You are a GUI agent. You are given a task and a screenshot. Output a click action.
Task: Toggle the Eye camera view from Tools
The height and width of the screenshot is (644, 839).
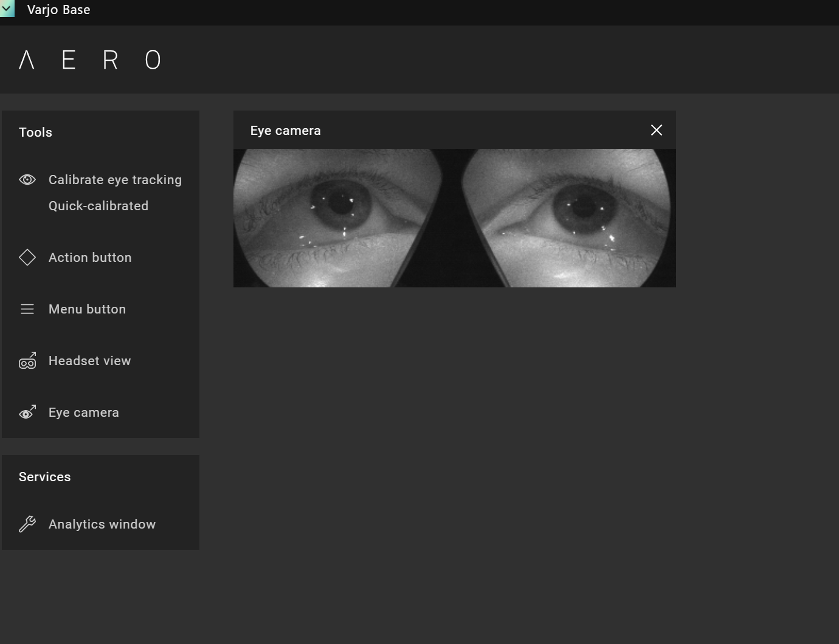click(x=83, y=413)
